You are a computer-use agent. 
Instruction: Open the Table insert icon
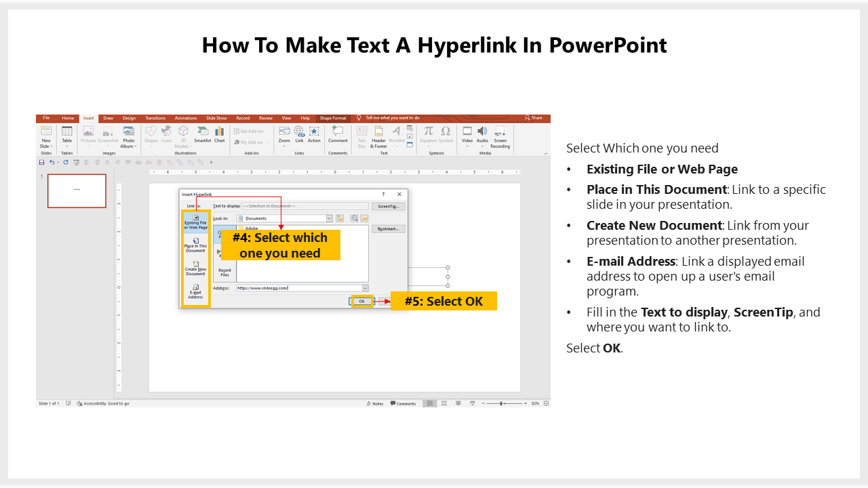67,131
